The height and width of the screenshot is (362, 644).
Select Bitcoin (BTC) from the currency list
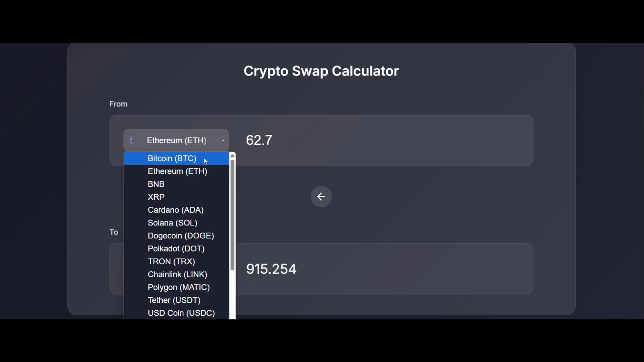[172, 158]
